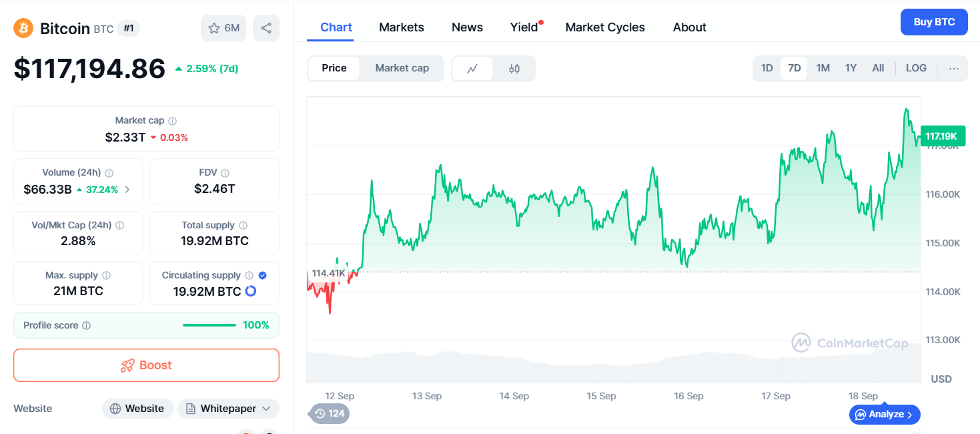Click the Analyze button on chart
The image size is (980, 434).
(885, 415)
